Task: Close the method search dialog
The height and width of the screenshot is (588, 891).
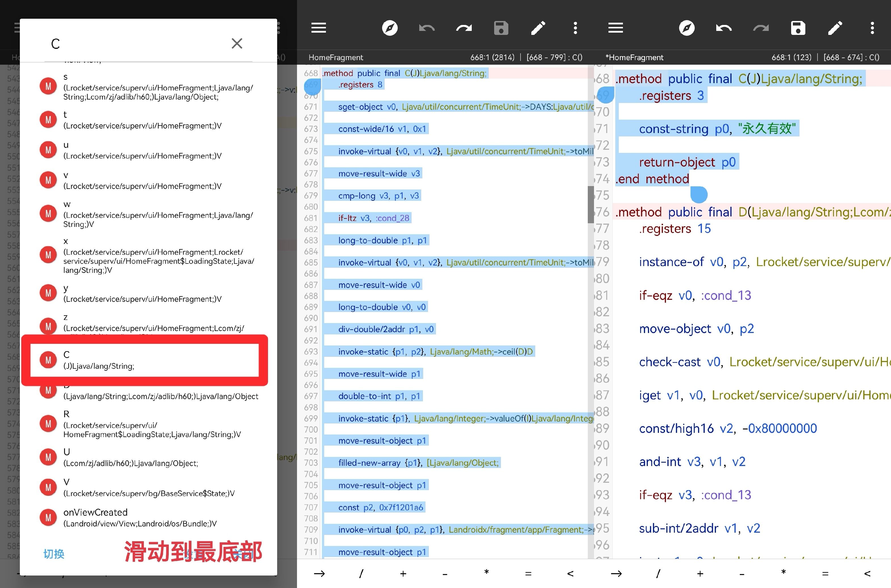Action: (237, 43)
